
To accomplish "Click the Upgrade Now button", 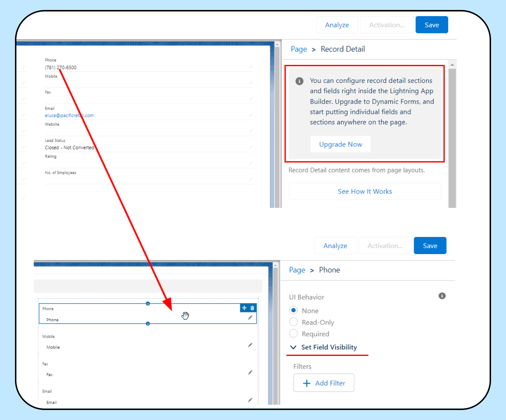I will 341,144.
